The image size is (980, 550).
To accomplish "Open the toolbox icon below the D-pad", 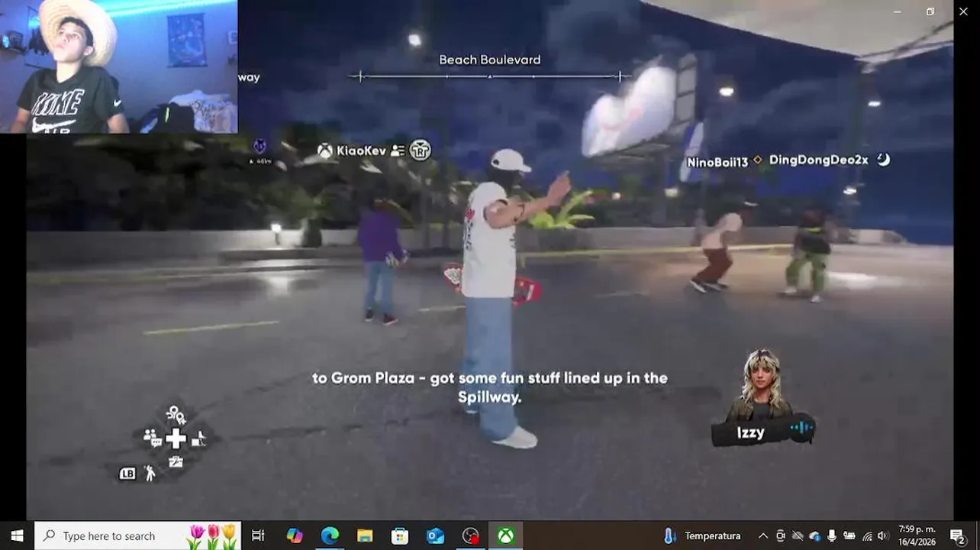I will coord(176,461).
